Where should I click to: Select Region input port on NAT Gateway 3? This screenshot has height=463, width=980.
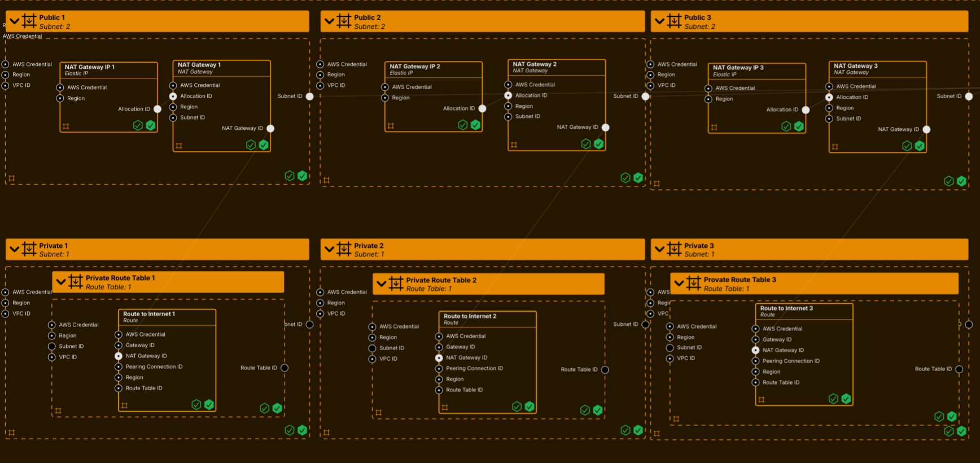click(829, 108)
